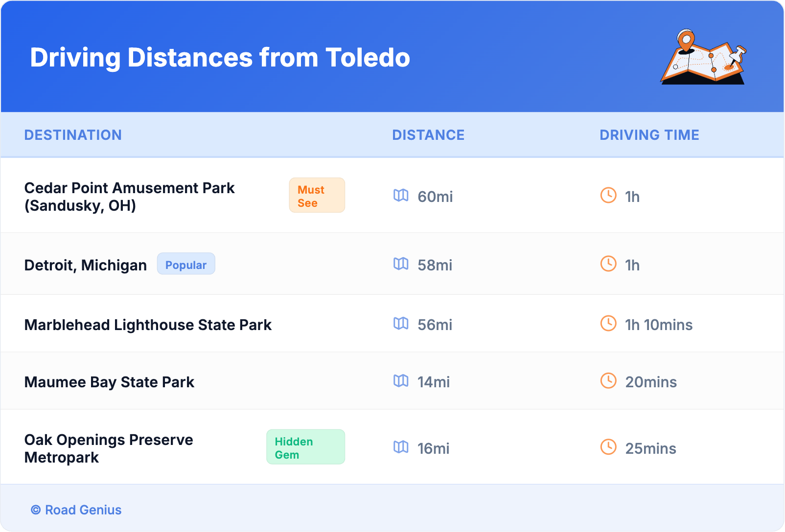The height and width of the screenshot is (532, 785).
Task: Click the clock icon in Detroit row
Action: [608, 264]
